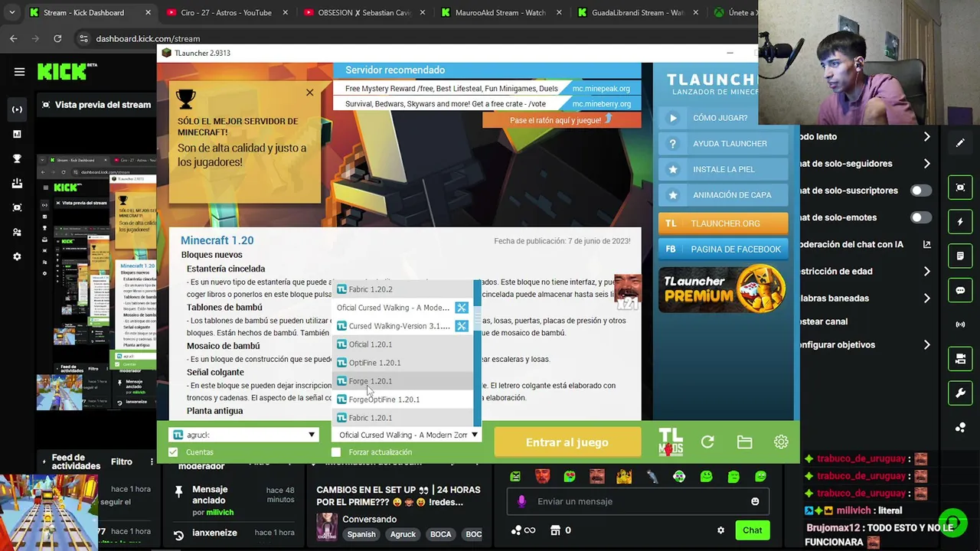
Task: Expand the restricción de edad chevron
Action: click(926, 272)
